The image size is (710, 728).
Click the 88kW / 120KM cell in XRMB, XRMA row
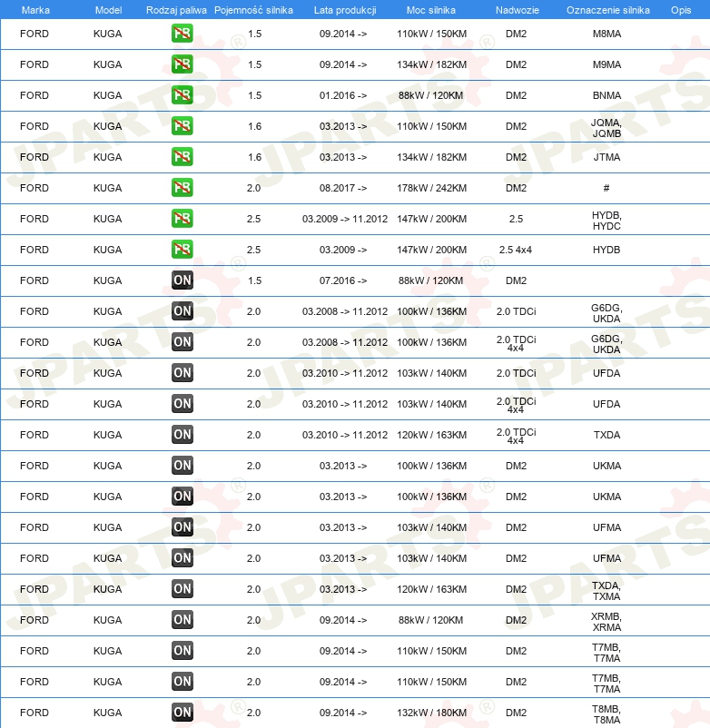point(430,620)
